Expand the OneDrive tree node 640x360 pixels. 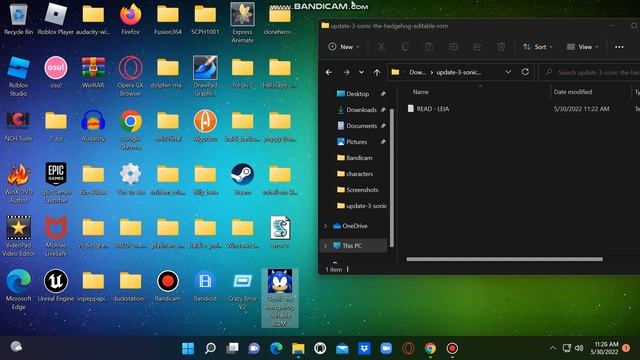pos(325,226)
